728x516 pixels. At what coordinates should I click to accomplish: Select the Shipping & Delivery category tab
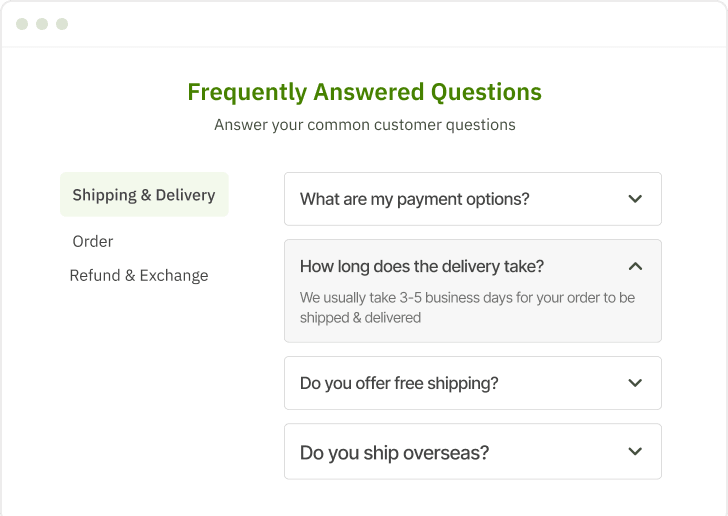click(144, 195)
